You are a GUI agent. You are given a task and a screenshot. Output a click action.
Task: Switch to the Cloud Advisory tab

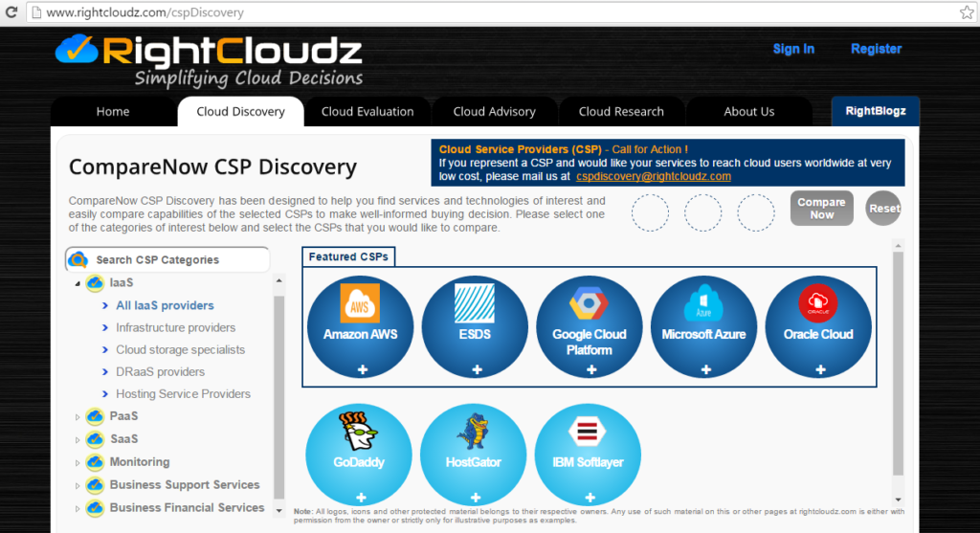click(495, 112)
